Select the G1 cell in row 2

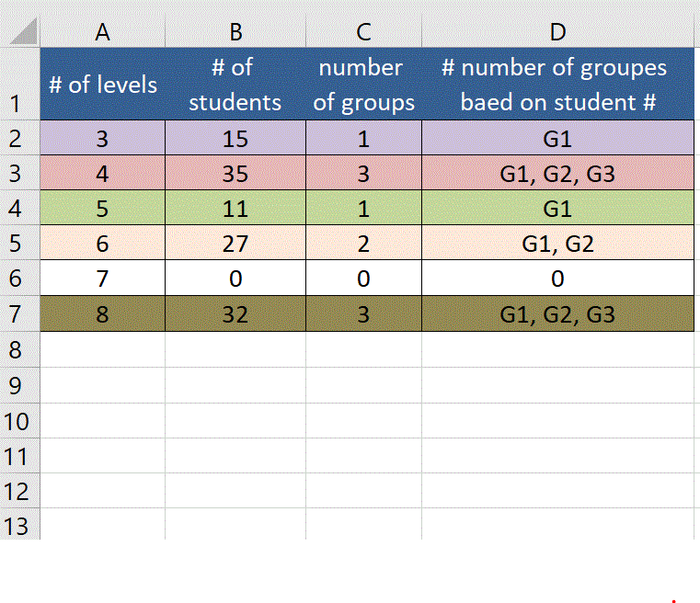pos(558,138)
